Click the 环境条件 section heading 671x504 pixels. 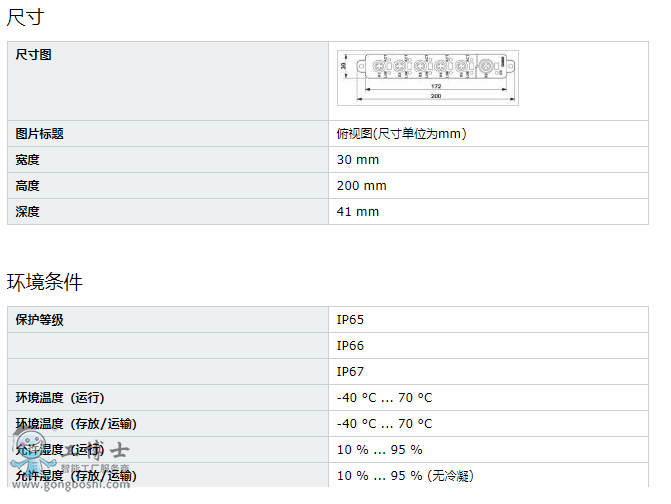click(x=45, y=283)
